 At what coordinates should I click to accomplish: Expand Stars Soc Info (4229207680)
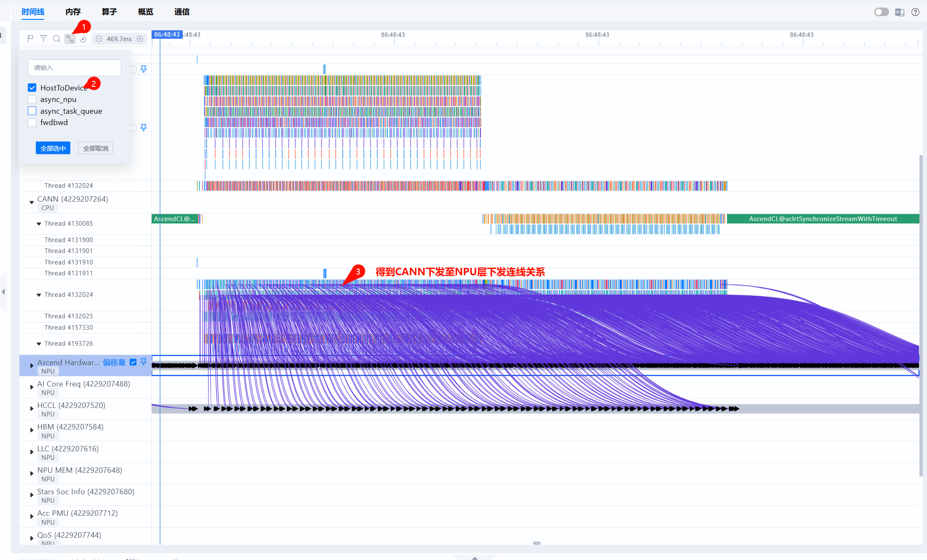coord(32,495)
